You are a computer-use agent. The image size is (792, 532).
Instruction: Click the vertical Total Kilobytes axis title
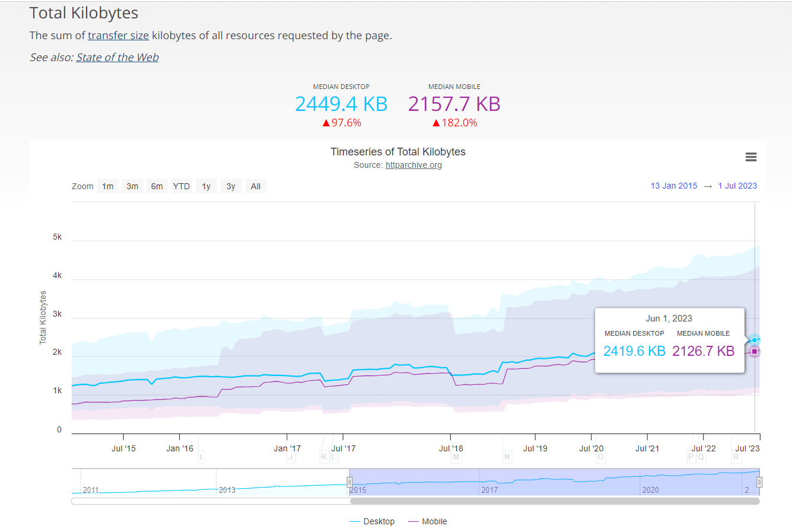[x=43, y=317]
